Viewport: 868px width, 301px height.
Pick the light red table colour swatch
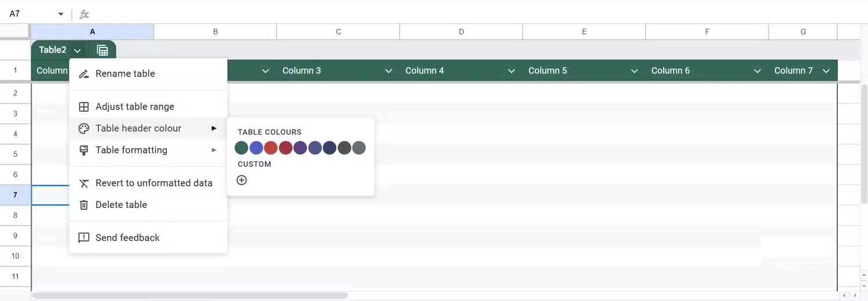pos(271,148)
